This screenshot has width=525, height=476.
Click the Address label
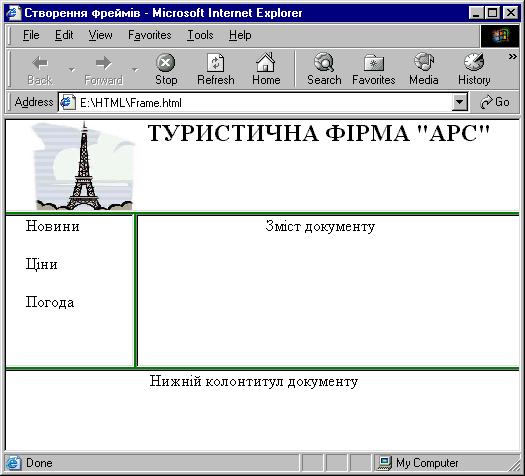click(34, 102)
